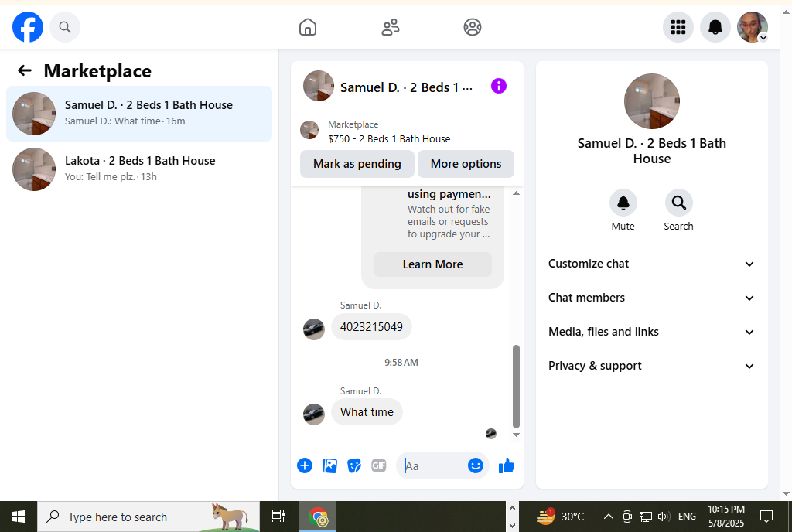The width and height of the screenshot is (792, 532).
Task: Click the message input field Aa
Action: [x=435, y=465]
